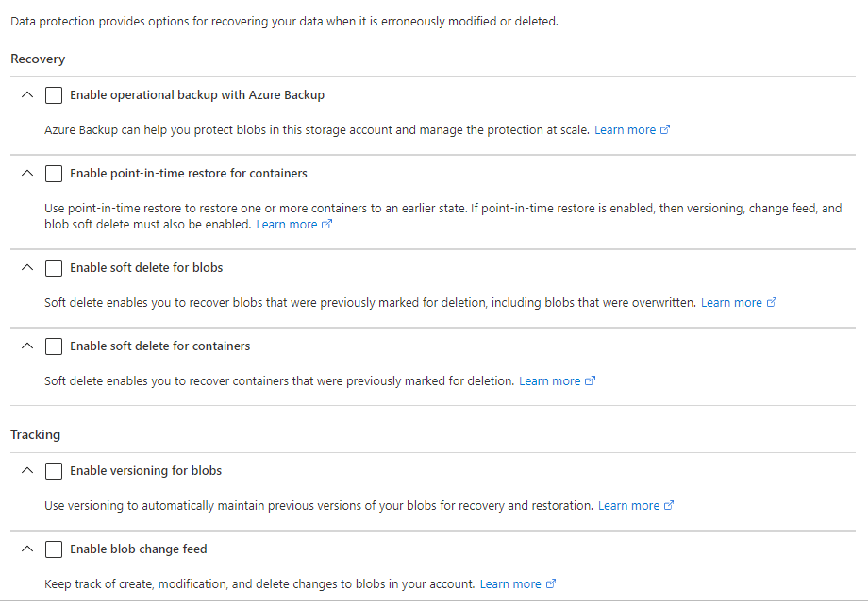Click external link icon for change feed info
Viewport: 868px width, 608px height.
point(551,584)
